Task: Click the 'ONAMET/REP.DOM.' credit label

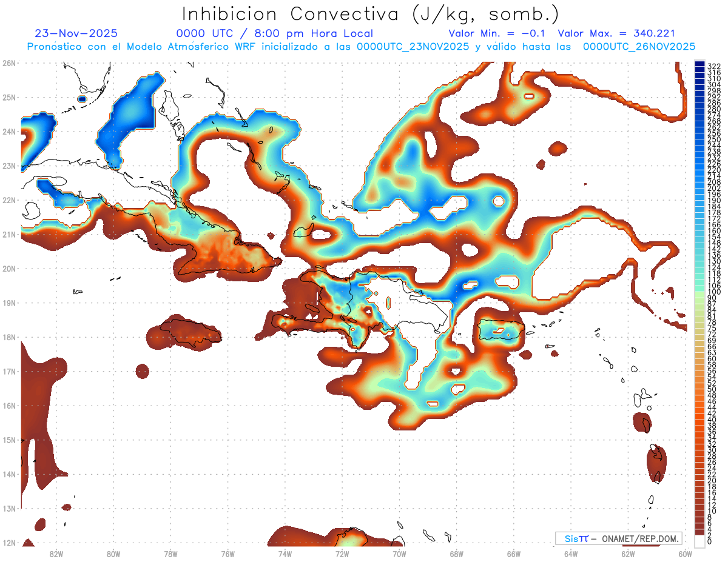Action: [641, 538]
